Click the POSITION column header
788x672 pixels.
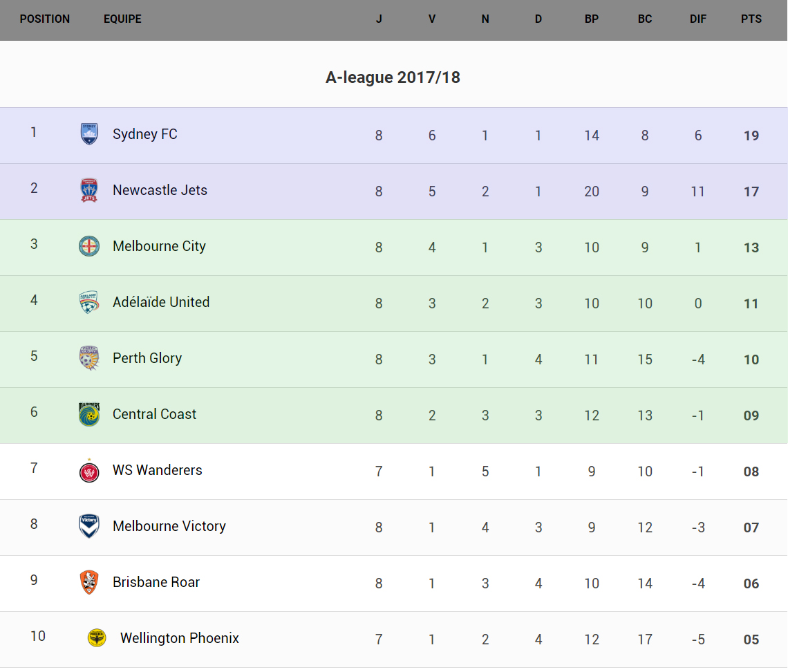coord(45,19)
